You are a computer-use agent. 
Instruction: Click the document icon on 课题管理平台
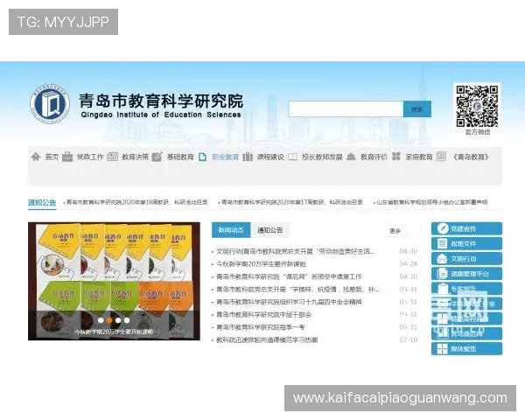(442, 274)
